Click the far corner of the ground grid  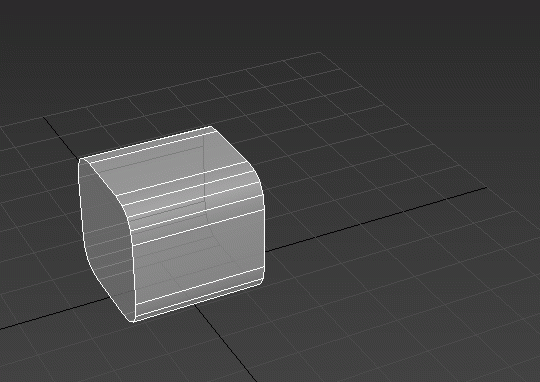[319, 52]
